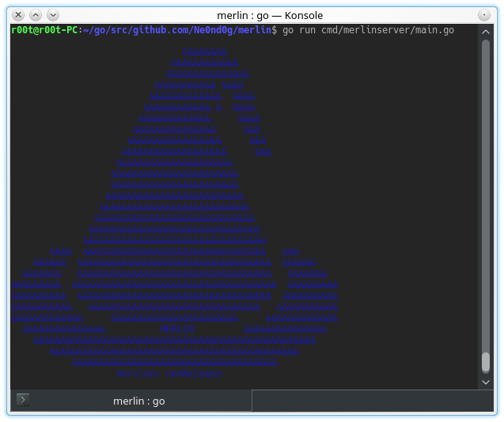Click the top peak of the ASCII art hat
Screen dimensions: 504x422
click(204, 52)
